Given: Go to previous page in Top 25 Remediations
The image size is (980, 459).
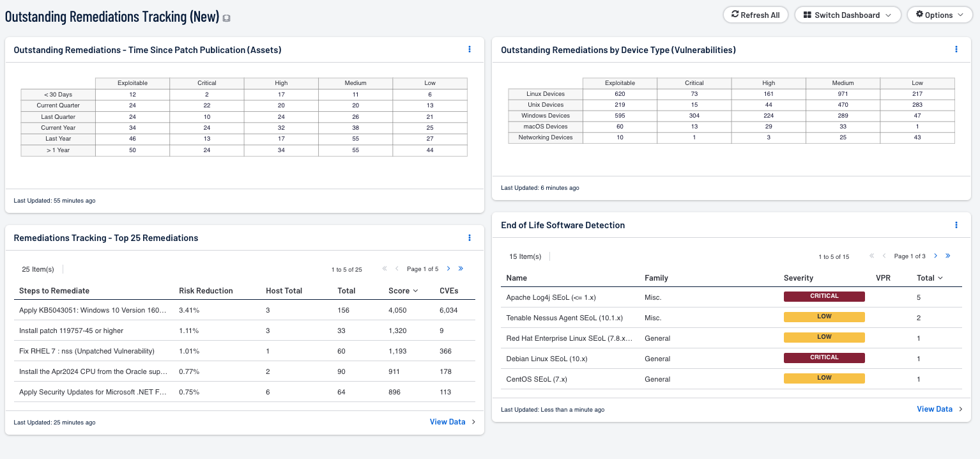Looking at the screenshot, I should [397, 269].
